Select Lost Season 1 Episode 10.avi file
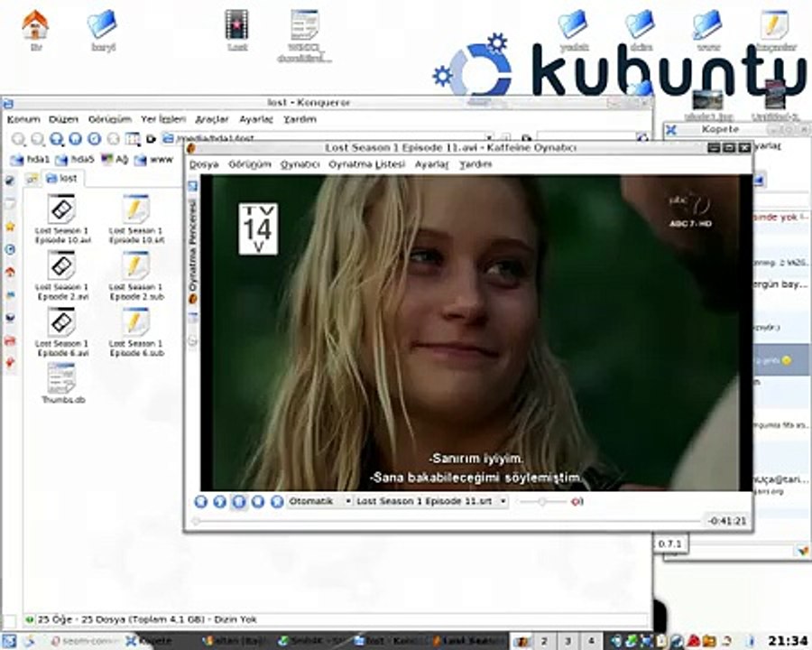Image resolution: width=812 pixels, height=650 pixels. pyautogui.click(x=62, y=218)
